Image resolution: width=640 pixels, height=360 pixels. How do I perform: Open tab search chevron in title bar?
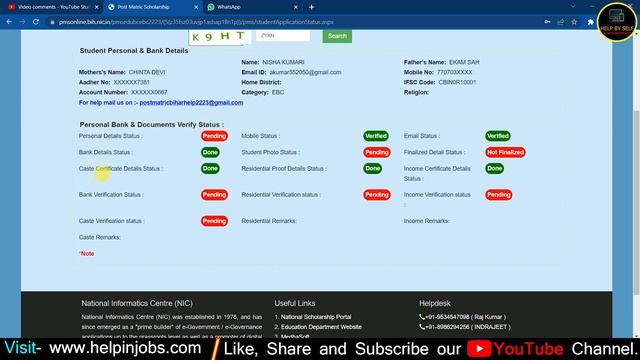[573, 7]
